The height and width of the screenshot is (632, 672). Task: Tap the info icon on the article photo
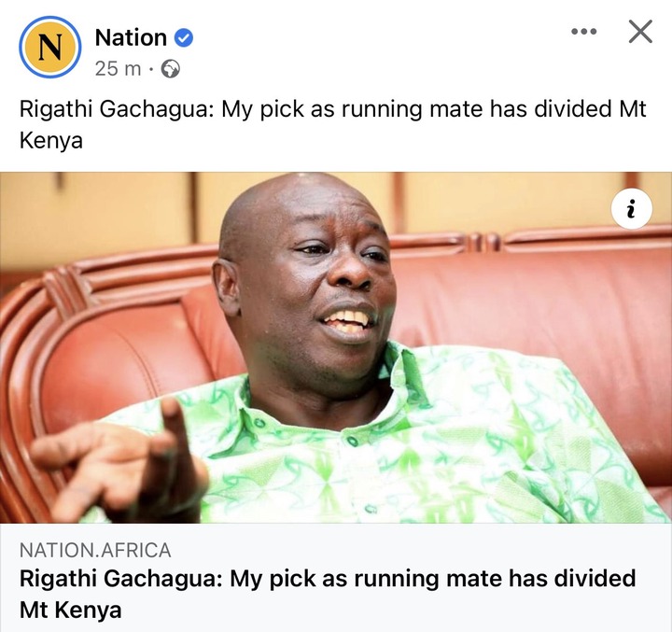[631, 210]
